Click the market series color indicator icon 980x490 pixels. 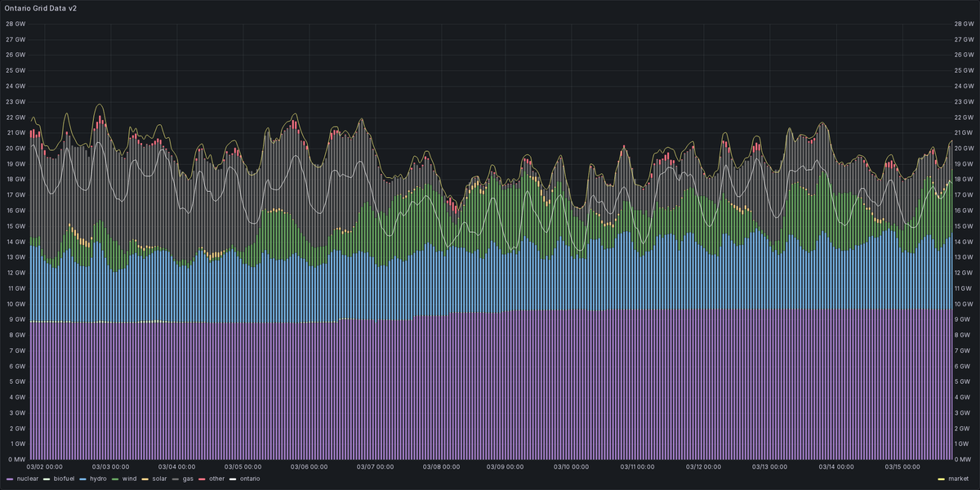pyautogui.click(x=941, y=479)
